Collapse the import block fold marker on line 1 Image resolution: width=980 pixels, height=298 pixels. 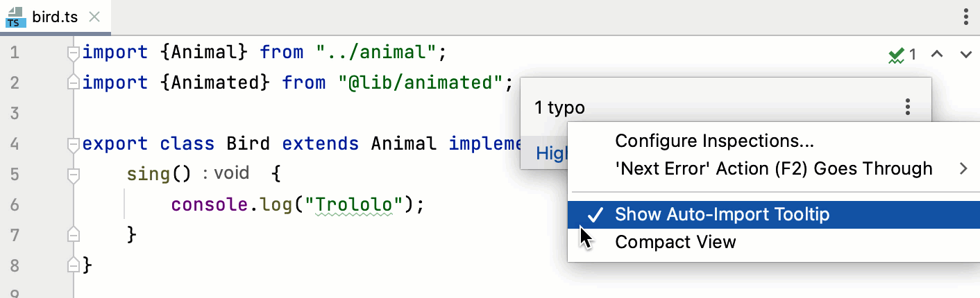[73, 53]
